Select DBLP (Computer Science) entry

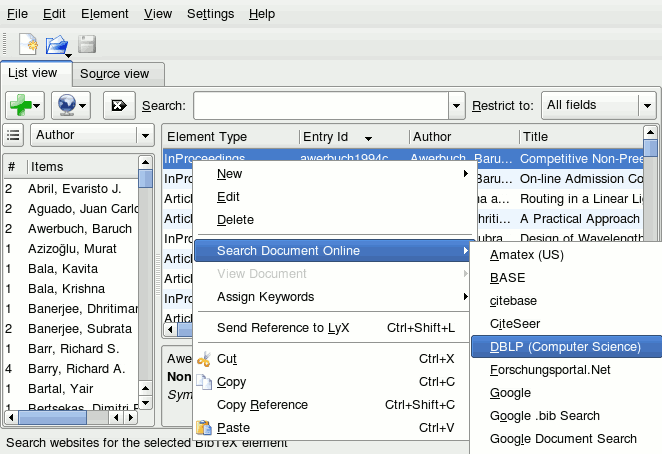point(567,347)
